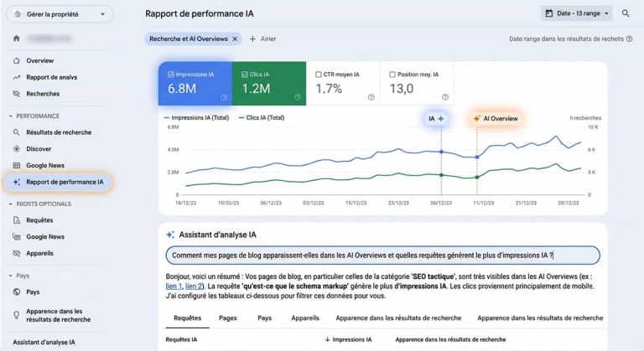Click the AI Overview annotation badge on chart
Viewport: 644px width, 351px height.
click(496, 119)
